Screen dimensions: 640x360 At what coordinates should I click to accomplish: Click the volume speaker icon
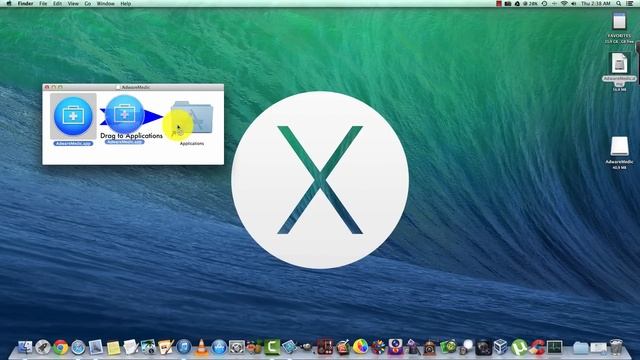click(x=573, y=3)
